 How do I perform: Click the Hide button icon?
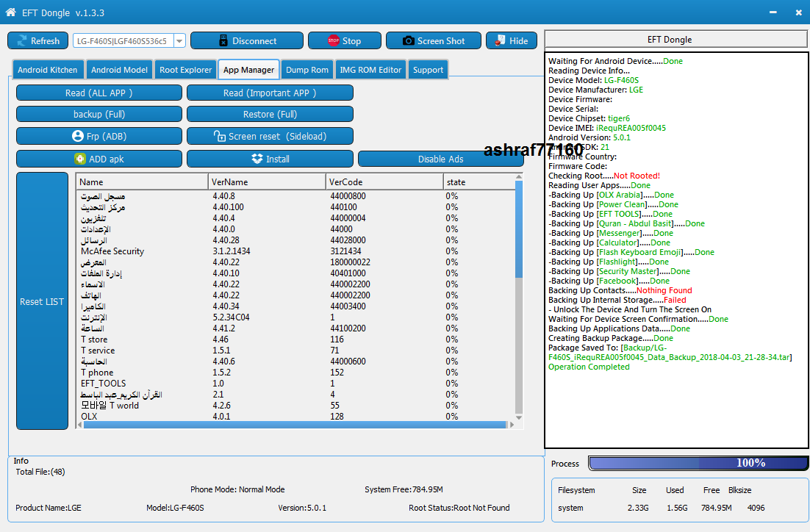point(500,41)
